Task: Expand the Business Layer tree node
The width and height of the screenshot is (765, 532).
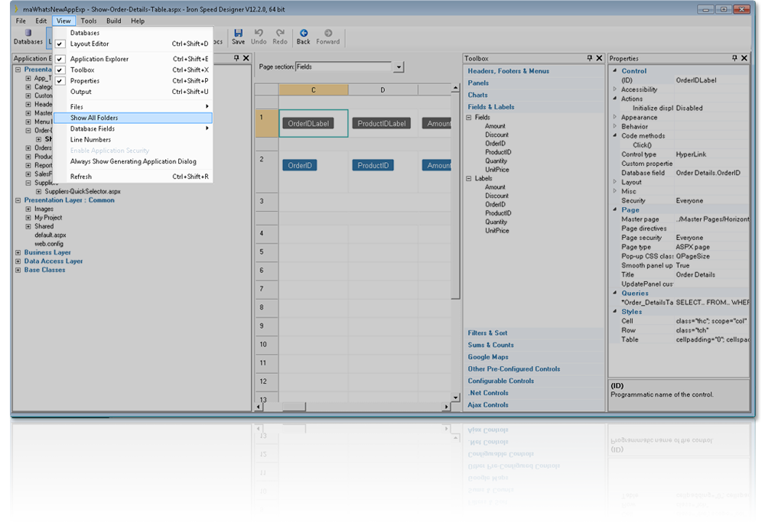Action: pyautogui.click(x=17, y=252)
